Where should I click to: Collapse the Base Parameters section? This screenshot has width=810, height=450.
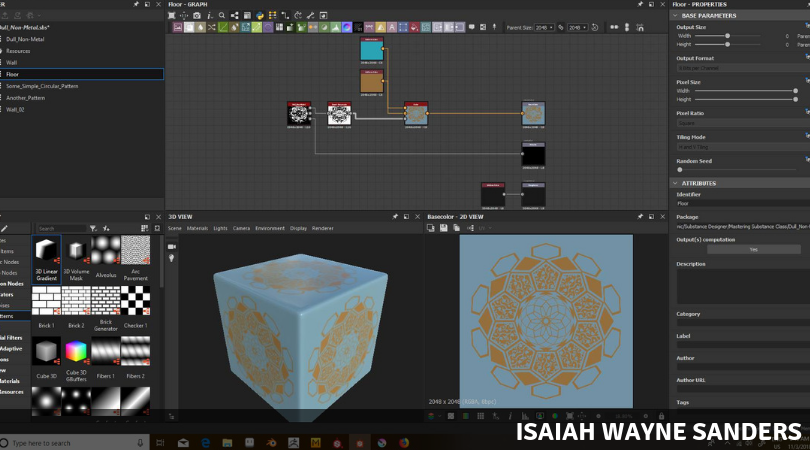tap(675, 16)
